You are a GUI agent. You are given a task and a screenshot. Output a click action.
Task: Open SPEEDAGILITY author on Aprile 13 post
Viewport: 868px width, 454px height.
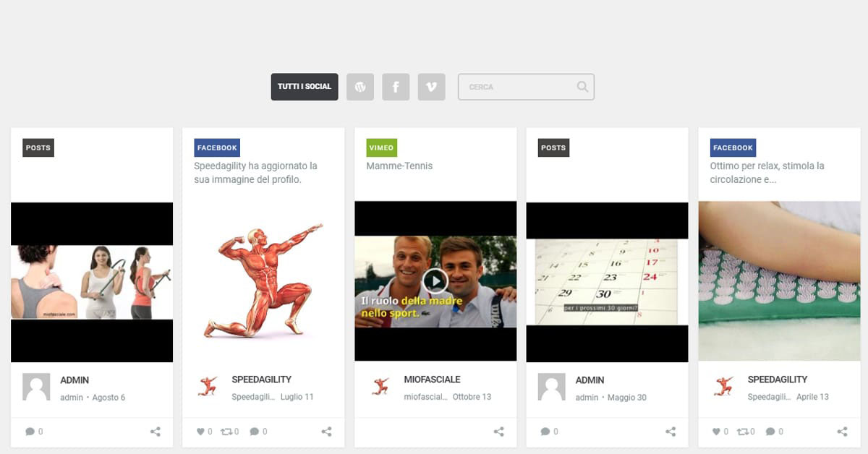click(x=778, y=380)
